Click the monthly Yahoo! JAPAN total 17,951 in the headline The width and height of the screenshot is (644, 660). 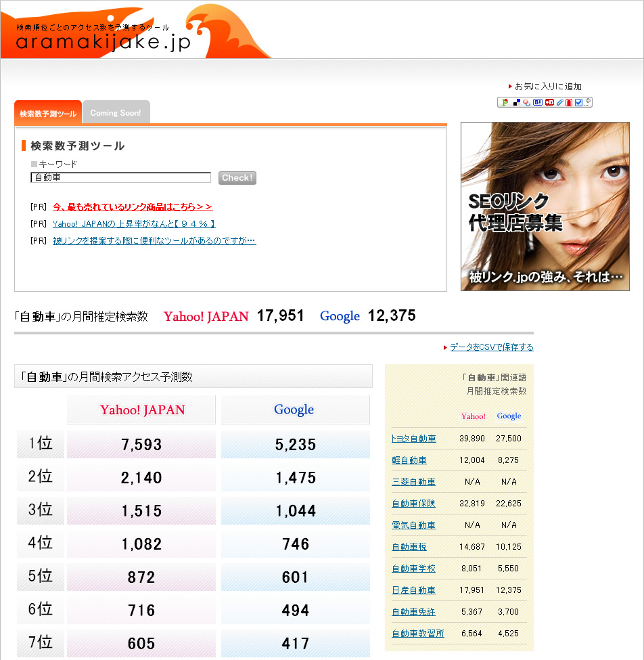click(280, 315)
